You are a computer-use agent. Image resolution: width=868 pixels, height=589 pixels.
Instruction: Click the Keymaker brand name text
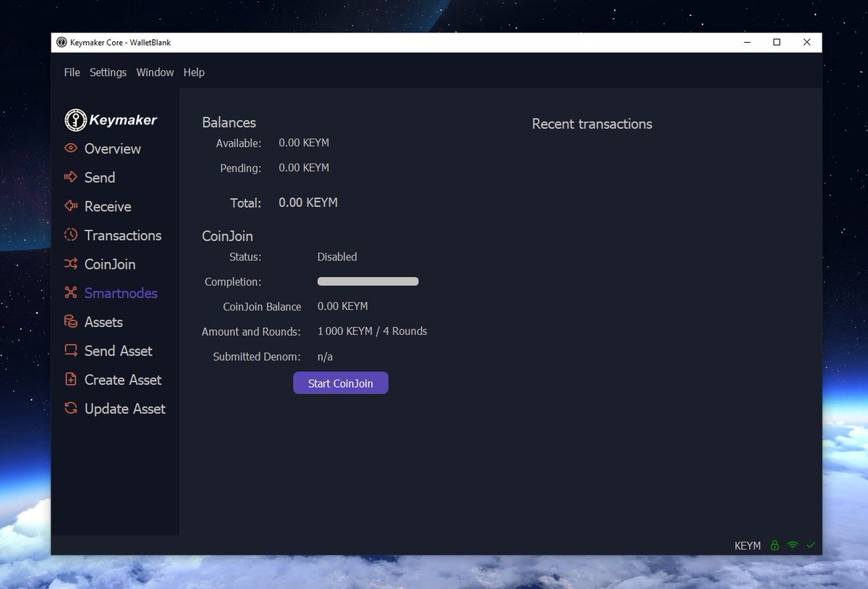(x=123, y=120)
